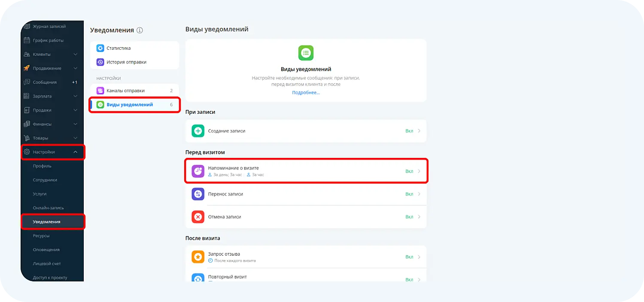Click the Перенос записи swap icon
The image size is (644, 302).
[198, 194]
